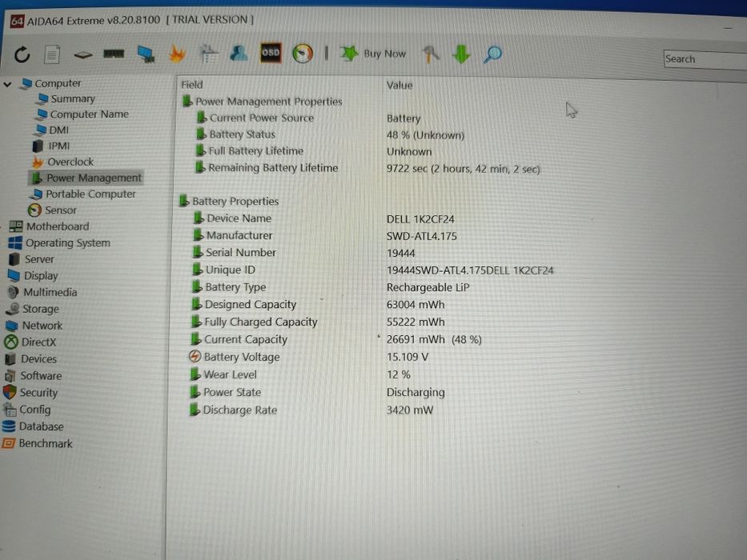This screenshot has height=560, width=747.
Task: Launch the flame stability test icon
Action: click(177, 54)
